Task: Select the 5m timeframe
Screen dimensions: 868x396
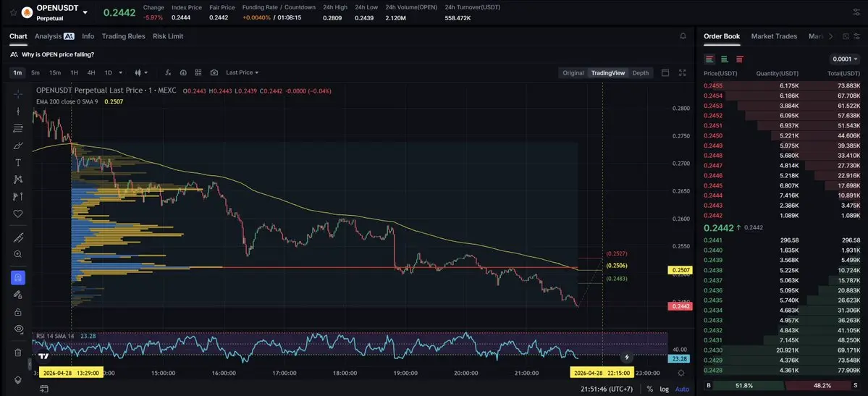Action: pos(35,72)
